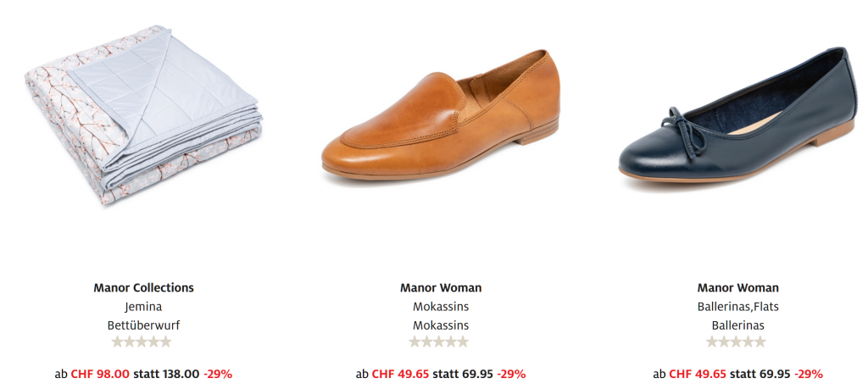Open the Bettüberwurf product link

tap(143, 325)
